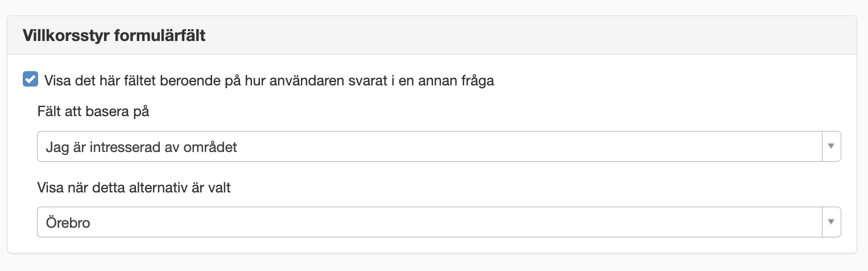This screenshot has height=271, width=868.
Task: Click the white panel body below Örebro
Action: pyautogui.click(x=432, y=245)
